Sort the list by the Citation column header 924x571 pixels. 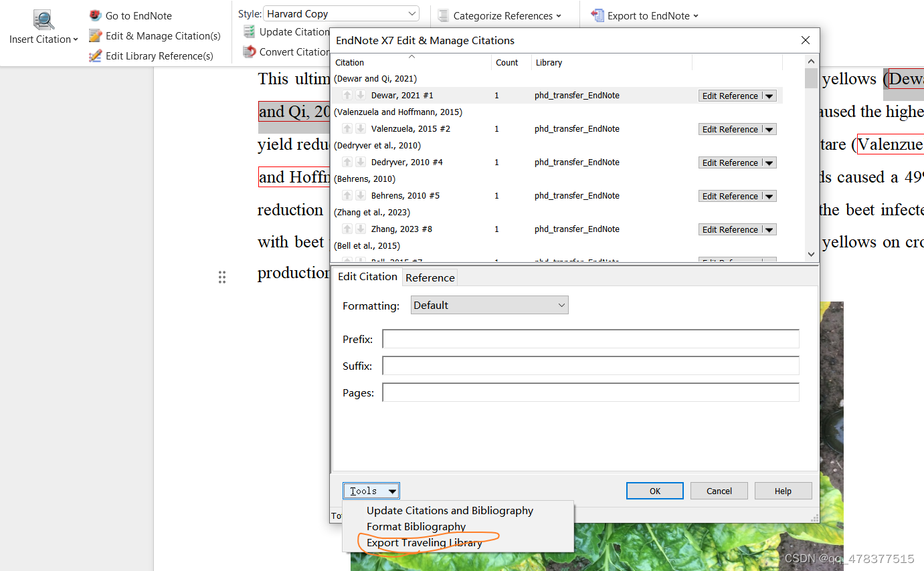pos(411,62)
